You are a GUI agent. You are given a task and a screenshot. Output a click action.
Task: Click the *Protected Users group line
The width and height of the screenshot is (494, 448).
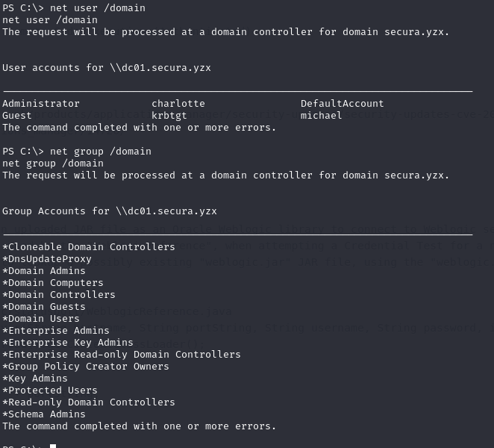(x=50, y=391)
